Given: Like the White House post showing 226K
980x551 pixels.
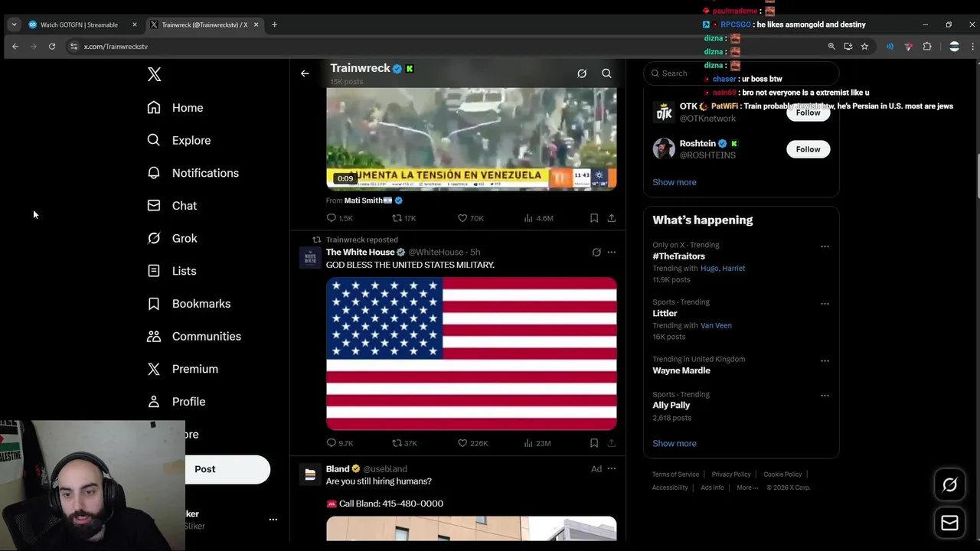Looking at the screenshot, I should click(472, 443).
